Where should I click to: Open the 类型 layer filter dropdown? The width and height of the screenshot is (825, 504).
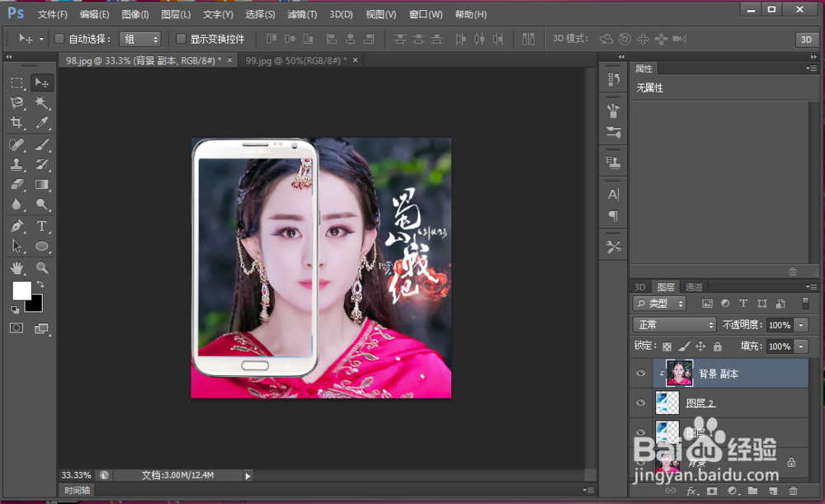(659, 304)
